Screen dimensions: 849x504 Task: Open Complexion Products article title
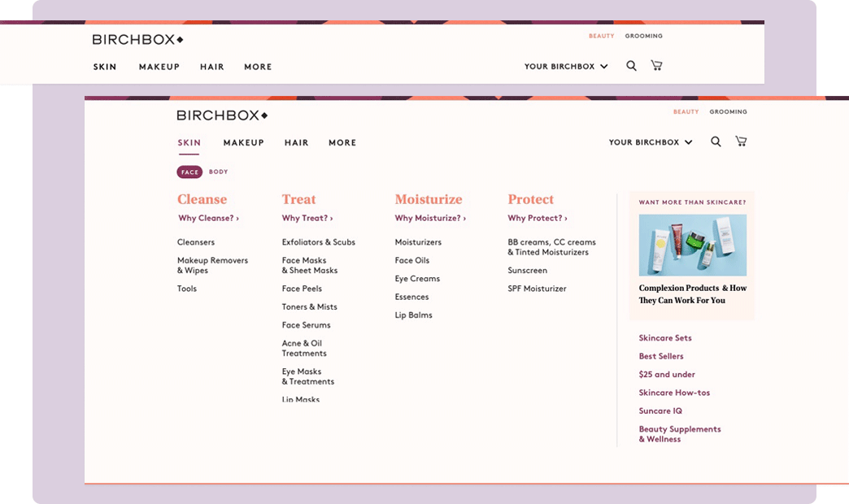(x=693, y=294)
